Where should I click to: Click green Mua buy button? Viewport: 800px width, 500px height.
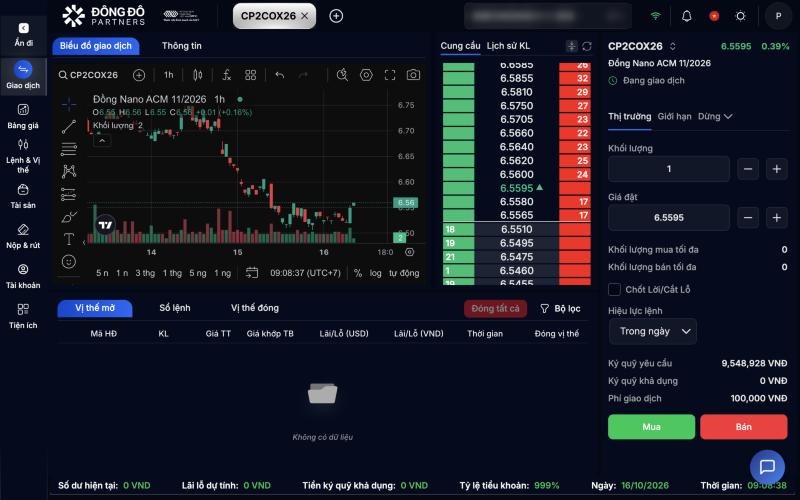[x=652, y=427]
